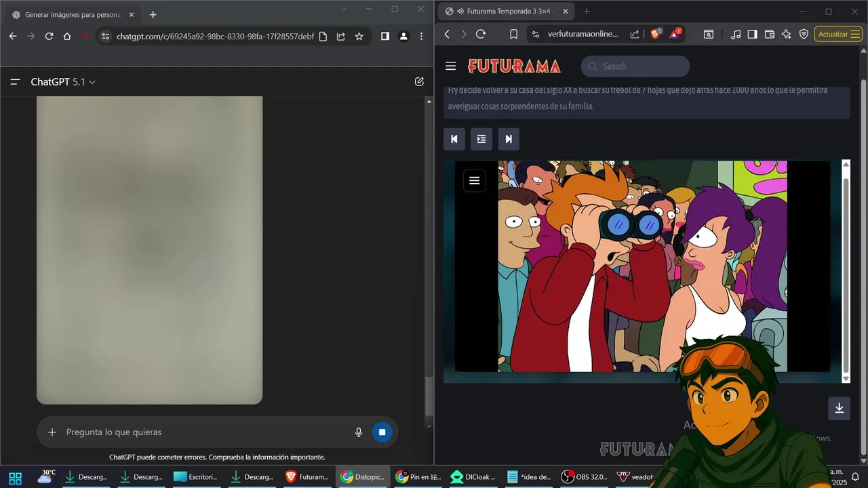The width and height of the screenshot is (868, 488).
Task: Open the '*idea de...' Notepad taskbar item
Action: [x=529, y=477]
